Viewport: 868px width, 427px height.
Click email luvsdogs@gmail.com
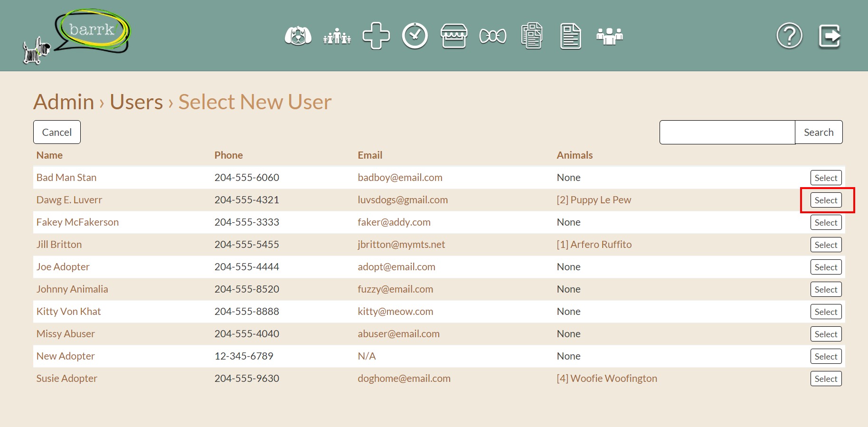coord(403,200)
